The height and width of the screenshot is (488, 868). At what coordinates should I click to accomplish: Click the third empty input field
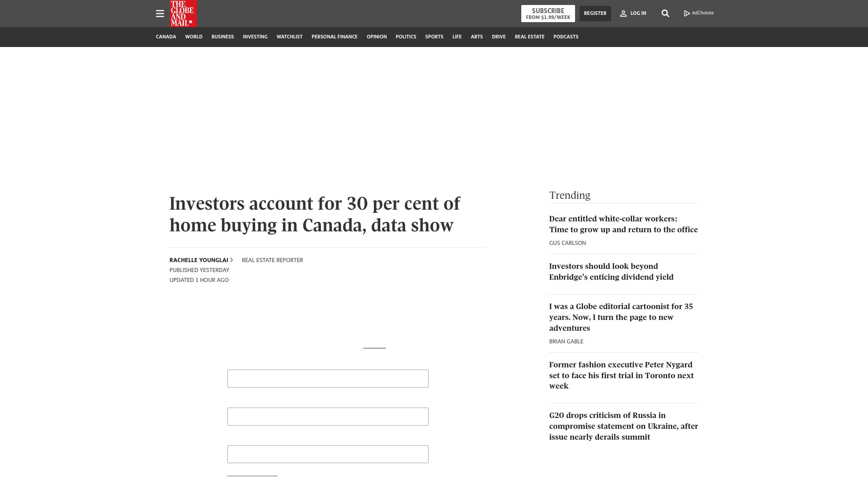328,454
